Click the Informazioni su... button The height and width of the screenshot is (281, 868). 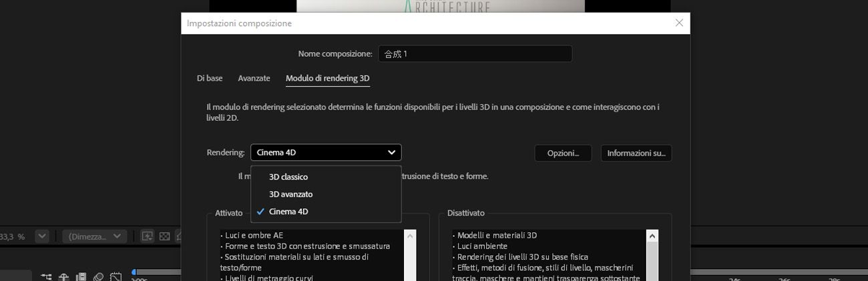636,153
